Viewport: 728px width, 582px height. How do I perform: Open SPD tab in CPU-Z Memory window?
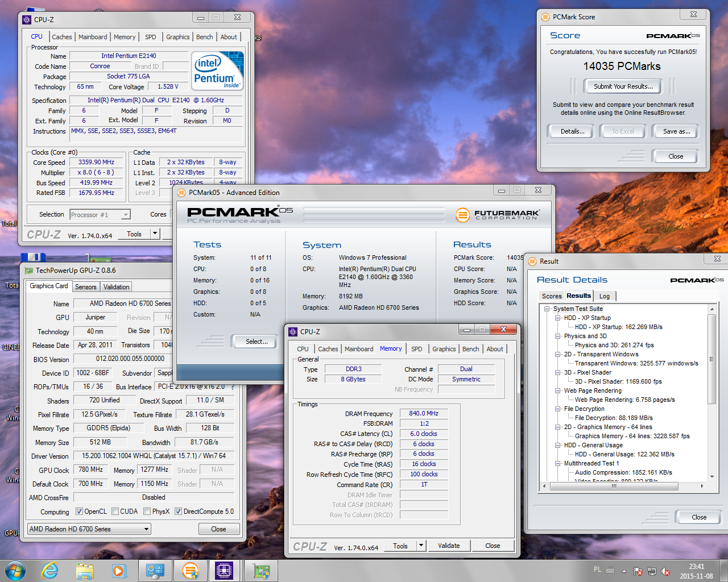click(417, 350)
